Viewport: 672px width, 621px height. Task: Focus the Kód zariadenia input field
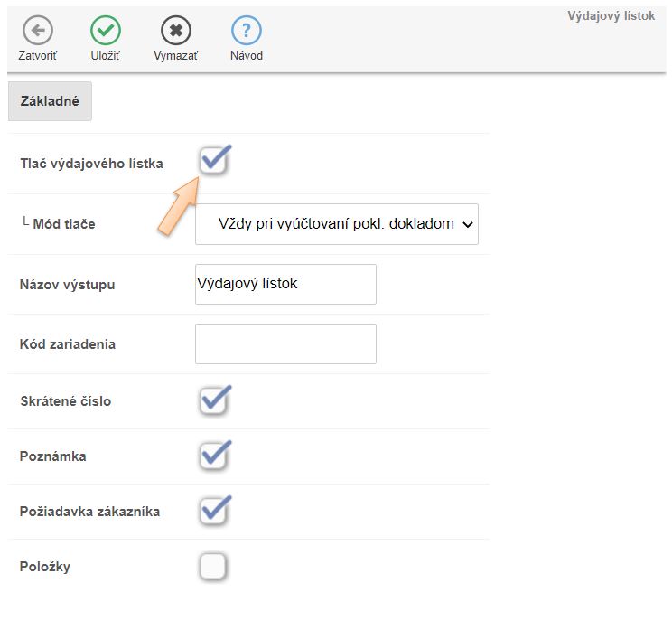point(285,343)
